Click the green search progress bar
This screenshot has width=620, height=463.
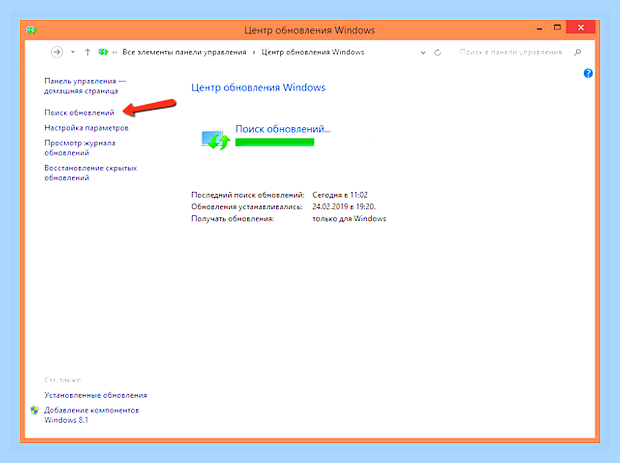tap(275, 142)
